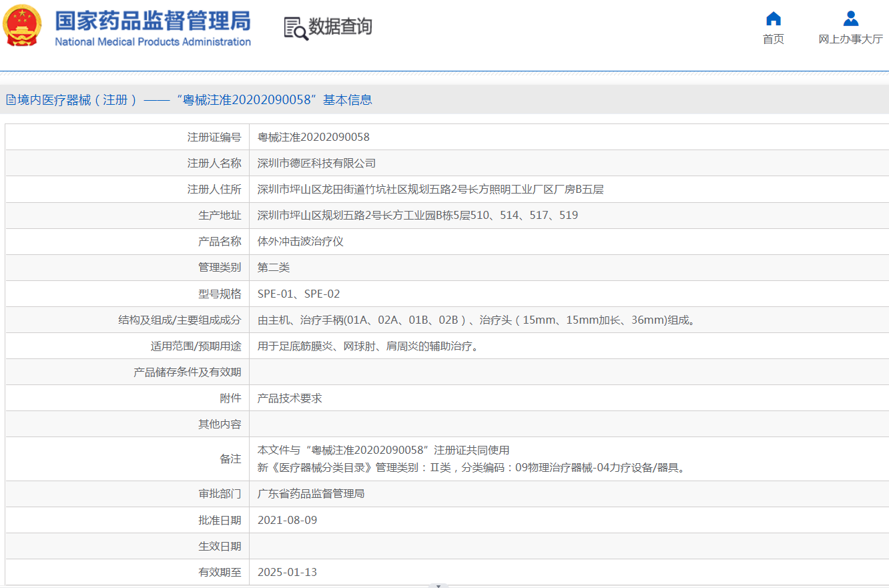Click the 型号规格 label
The width and height of the screenshot is (889, 588).
pyautogui.click(x=220, y=294)
